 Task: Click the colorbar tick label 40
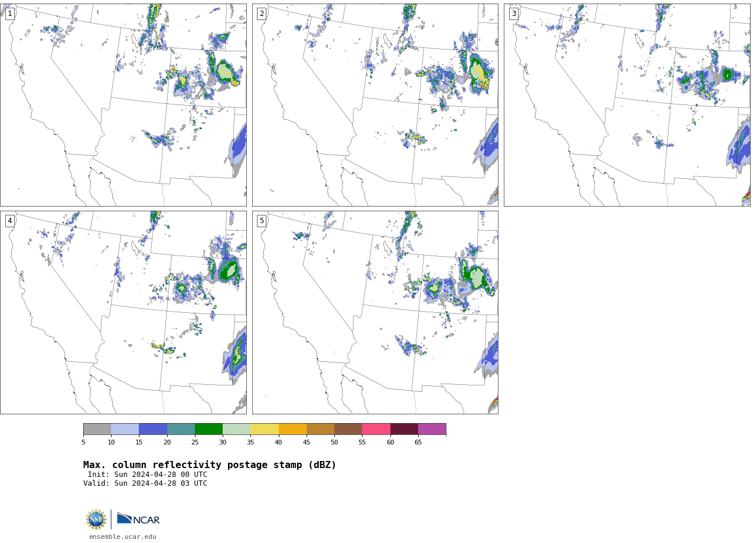pos(279,442)
